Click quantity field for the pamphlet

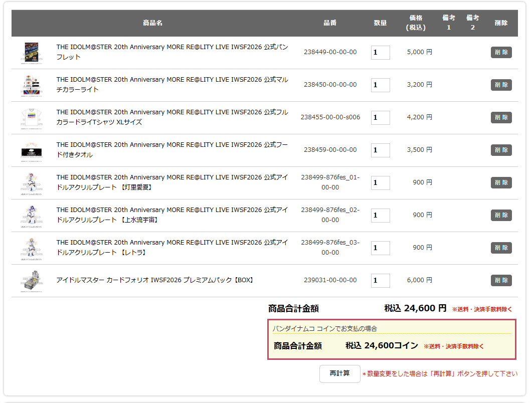[380, 53]
